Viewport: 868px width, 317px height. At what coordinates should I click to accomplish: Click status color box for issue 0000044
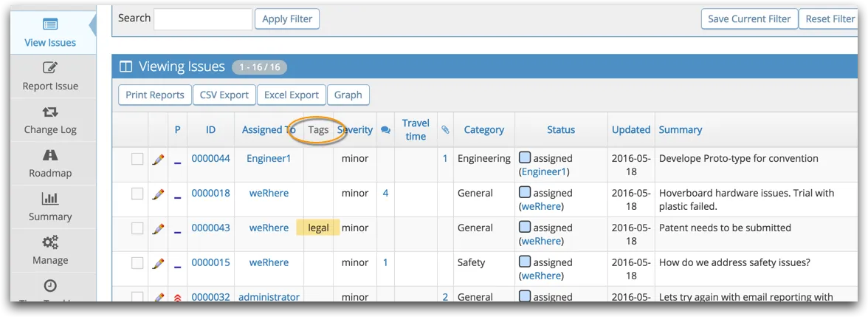(525, 158)
